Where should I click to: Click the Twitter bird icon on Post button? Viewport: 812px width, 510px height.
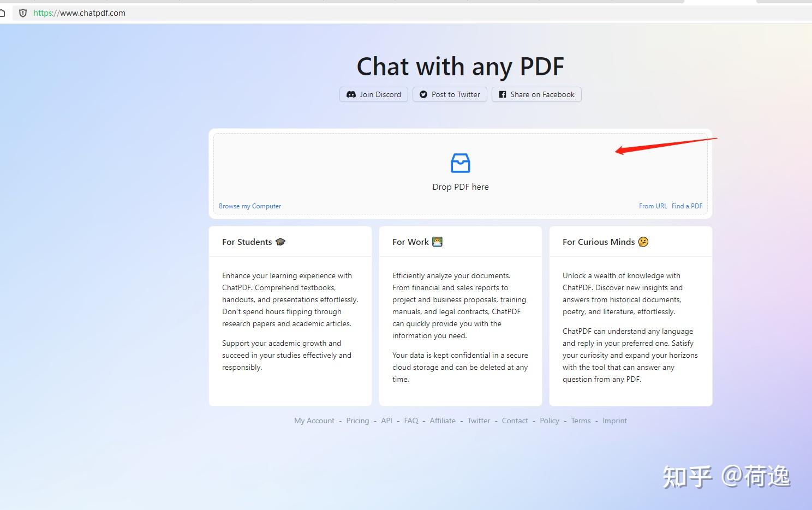click(423, 94)
